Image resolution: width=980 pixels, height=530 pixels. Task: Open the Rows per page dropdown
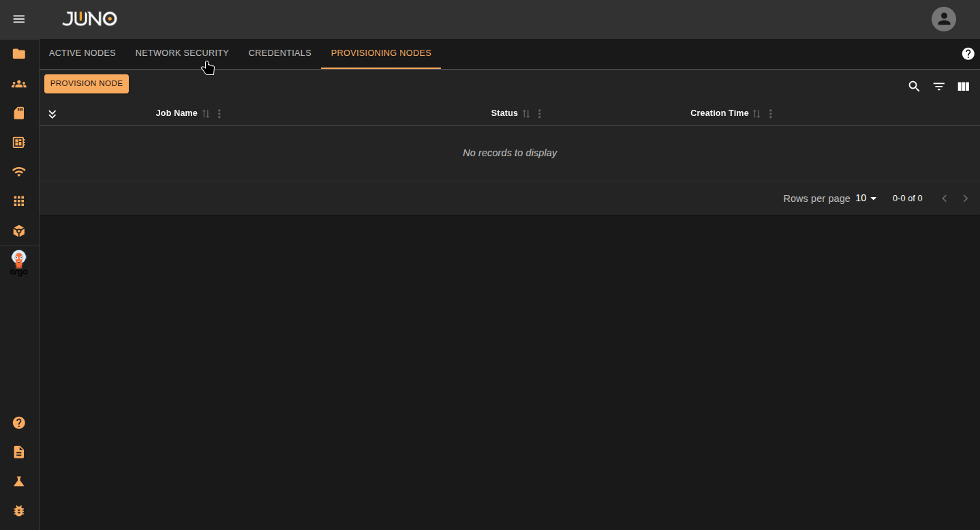(866, 198)
